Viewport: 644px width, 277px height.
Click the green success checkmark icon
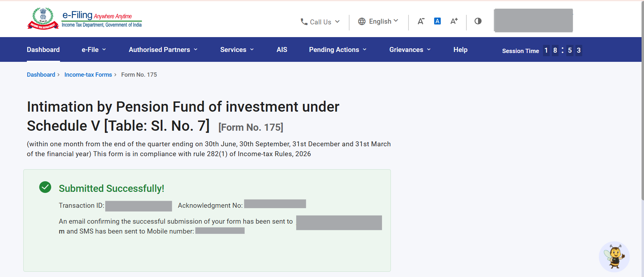45,187
